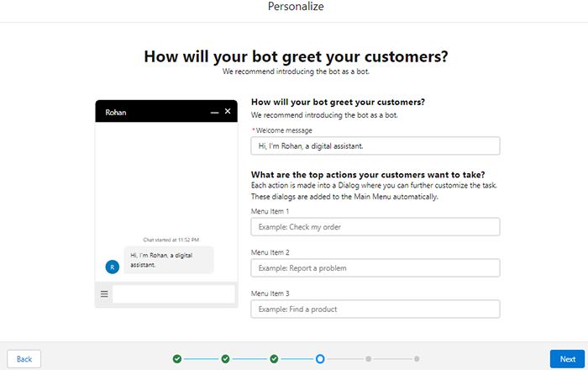The image size is (588, 370).
Task: Click the current step progress indicator
Action: (x=320, y=359)
